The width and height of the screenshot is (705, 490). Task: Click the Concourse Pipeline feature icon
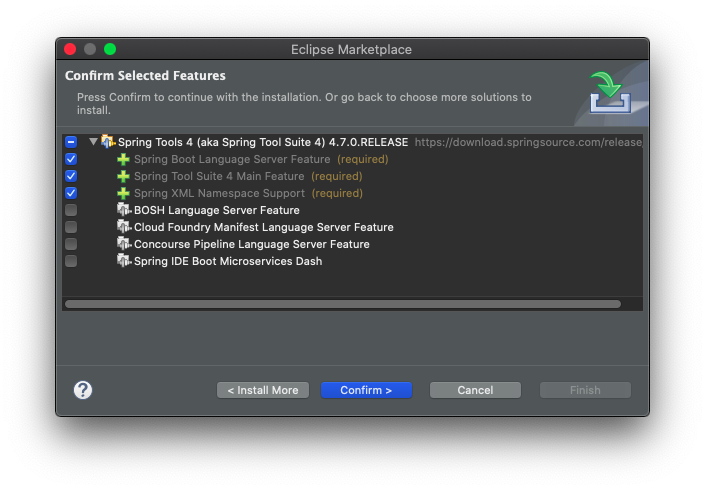(124, 244)
